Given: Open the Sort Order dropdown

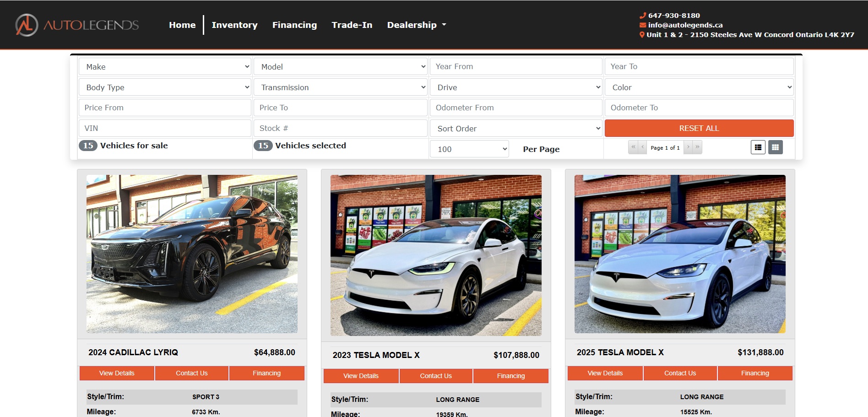Looking at the screenshot, I should click(516, 129).
